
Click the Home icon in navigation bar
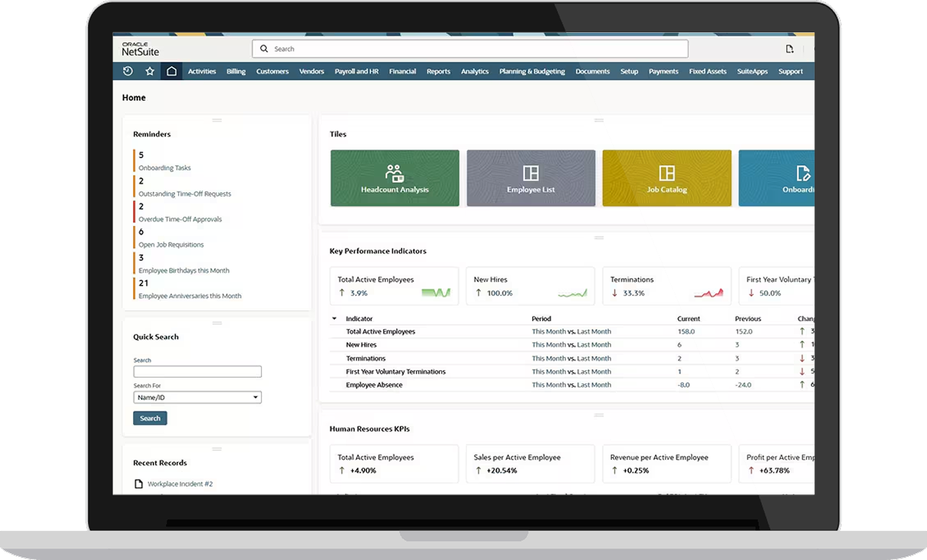pos(172,71)
